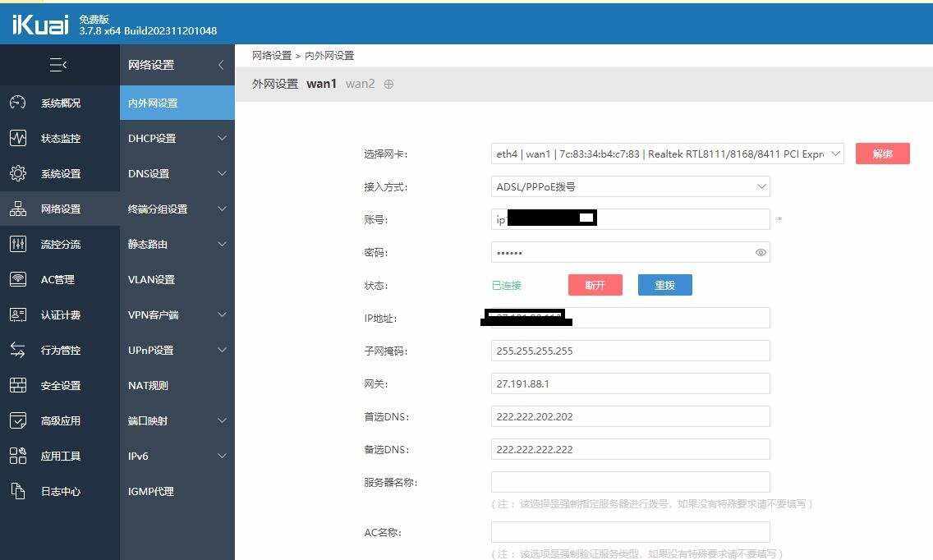The width and height of the screenshot is (933, 560).
Task: Switch to the wan1 tab
Action: [321, 84]
